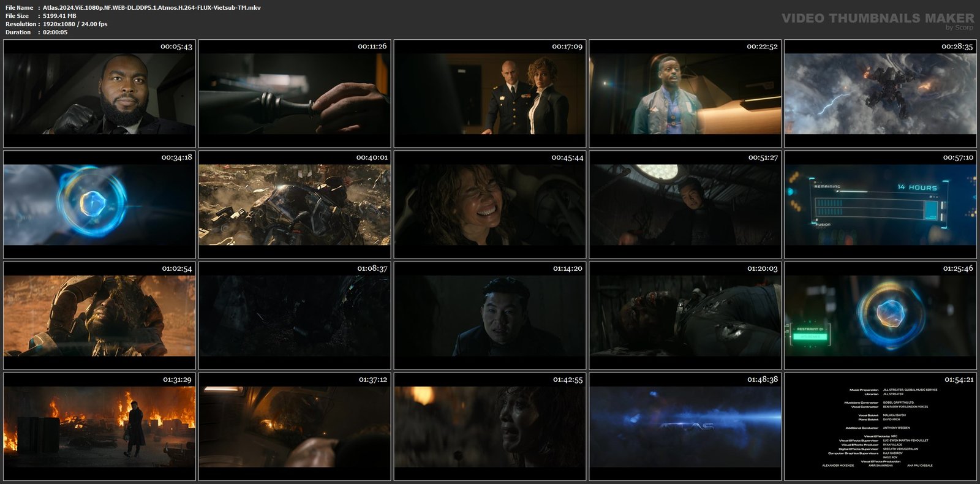Click the duration value 02:00:05
This screenshot has height=484, width=980.
coord(55,32)
